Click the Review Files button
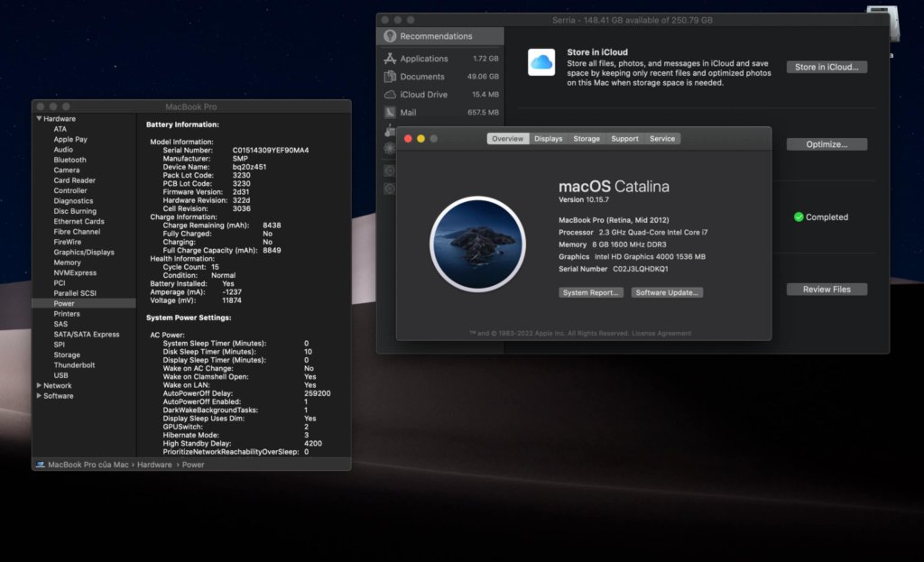Screen dimensions: 924x562 point(827,290)
